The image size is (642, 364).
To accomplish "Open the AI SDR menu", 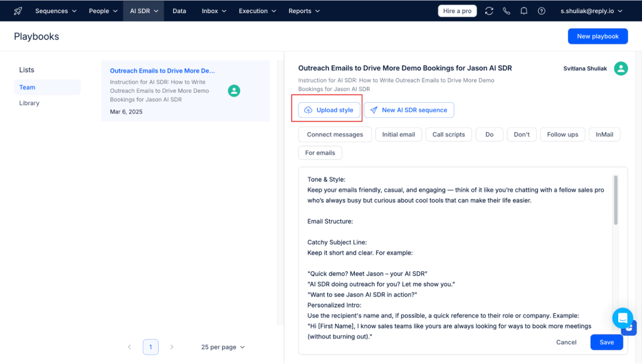I will click(x=144, y=11).
